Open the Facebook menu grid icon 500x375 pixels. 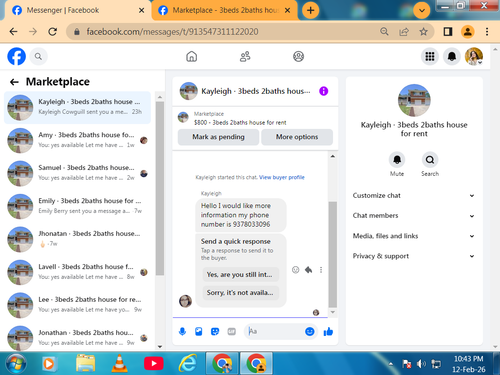point(430,56)
